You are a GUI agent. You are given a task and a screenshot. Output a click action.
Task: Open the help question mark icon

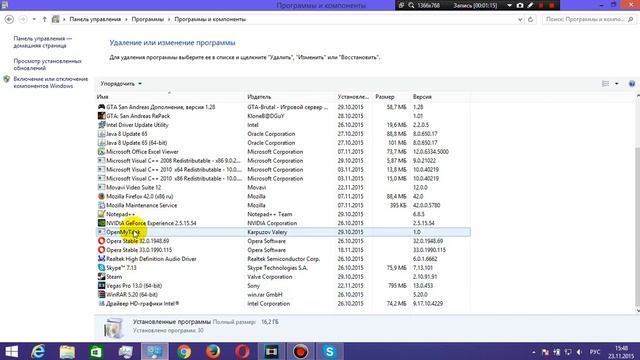(x=632, y=84)
